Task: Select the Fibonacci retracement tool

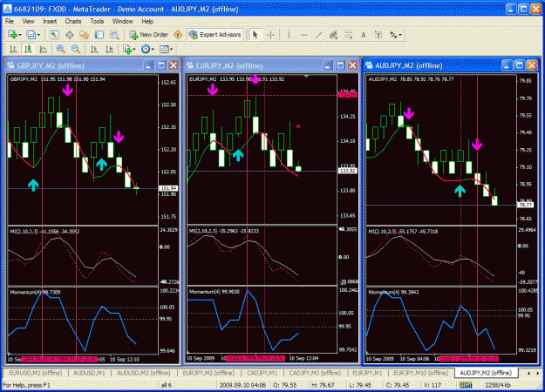Action: pos(348,35)
